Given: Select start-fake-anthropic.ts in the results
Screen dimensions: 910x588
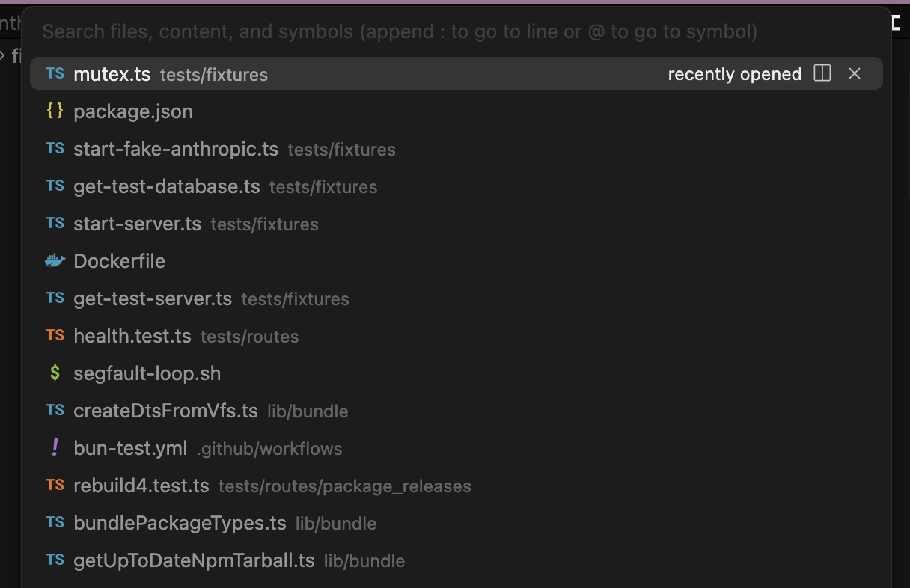Looking at the screenshot, I should click(x=176, y=149).
